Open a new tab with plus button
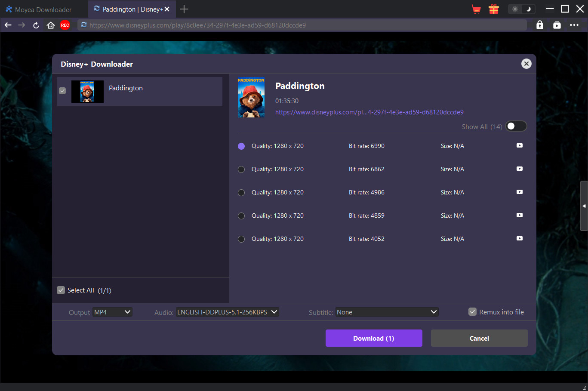Viewport: 588px width, 391px height. point(184,9)
